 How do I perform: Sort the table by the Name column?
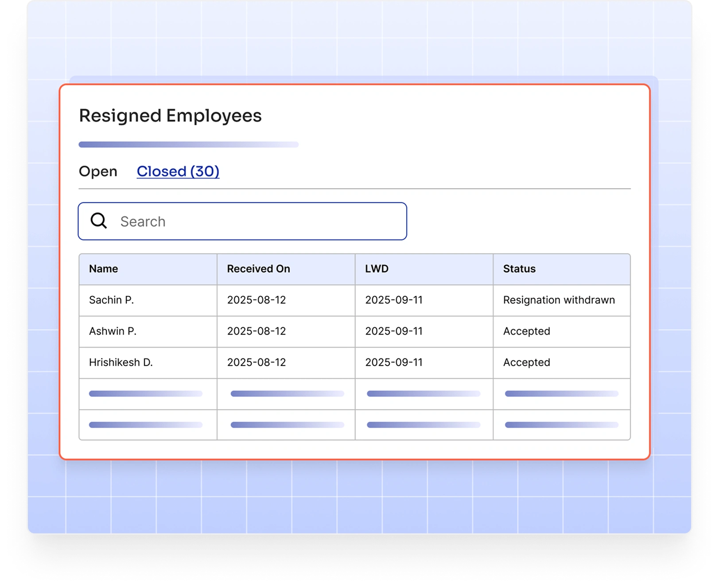(103, 269)
